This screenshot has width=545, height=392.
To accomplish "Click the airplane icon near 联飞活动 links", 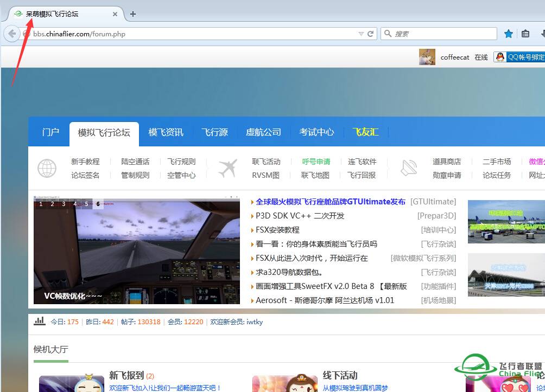I will pyautogui.click(x=227, y=167).
